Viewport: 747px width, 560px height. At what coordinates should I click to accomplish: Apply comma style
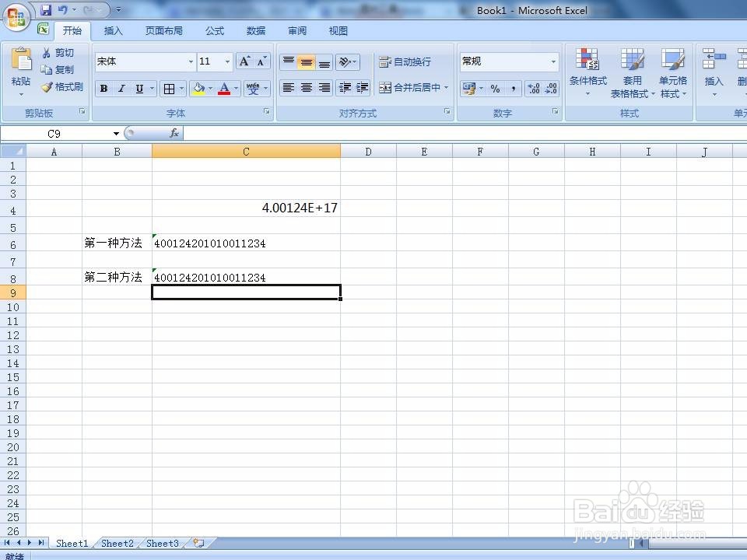click(513, 89)
